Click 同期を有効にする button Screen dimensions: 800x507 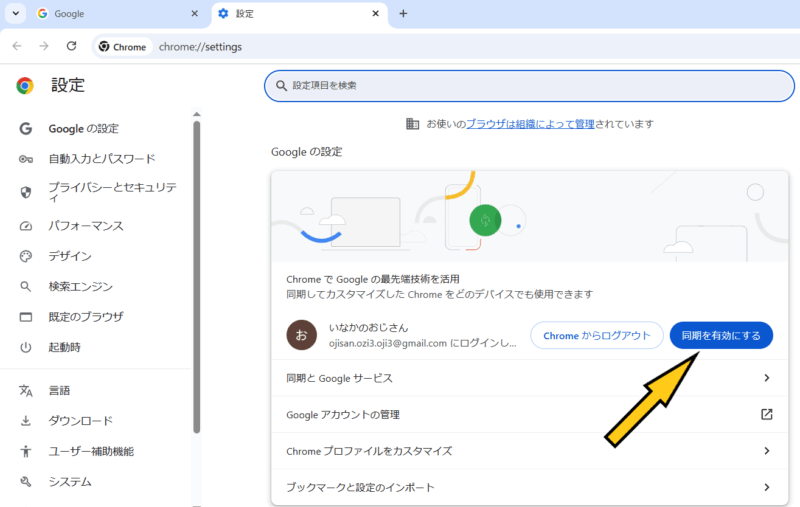point(721,336)
